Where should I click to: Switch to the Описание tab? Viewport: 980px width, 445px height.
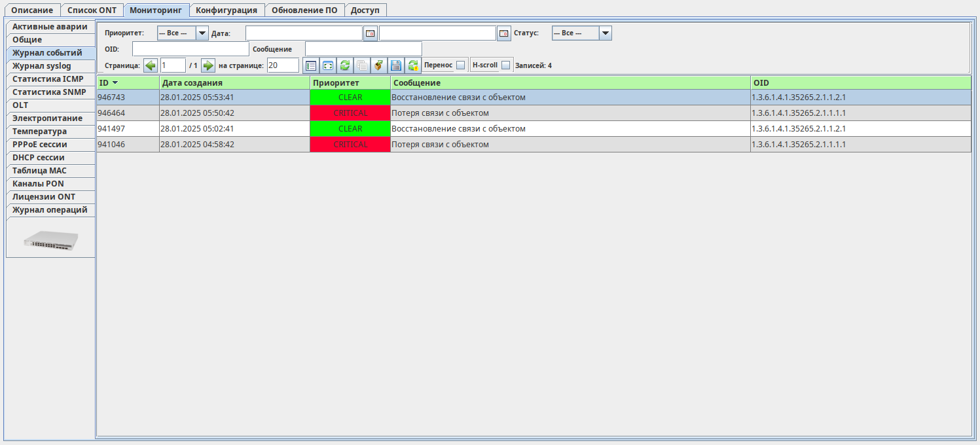click(32, 10)
